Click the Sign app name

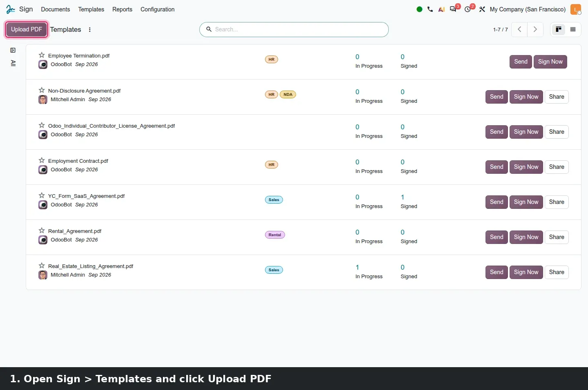pyautogui.click(x=26, y=9)
